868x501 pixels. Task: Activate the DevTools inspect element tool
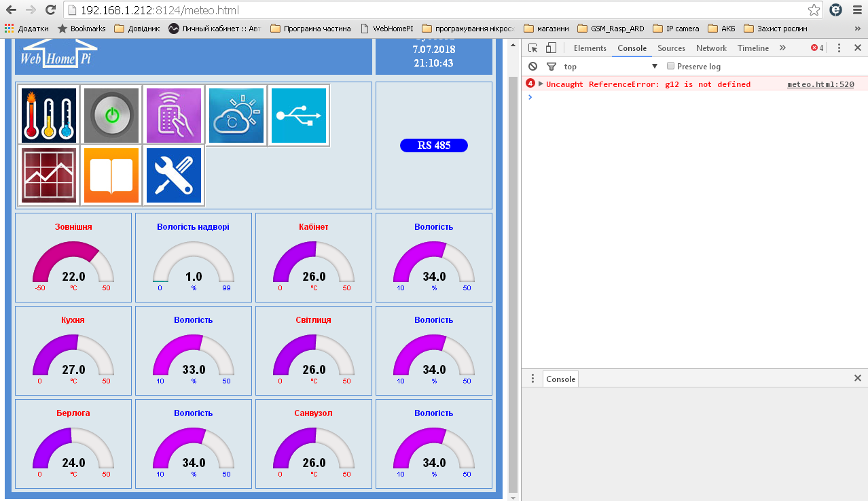[533, 48]
